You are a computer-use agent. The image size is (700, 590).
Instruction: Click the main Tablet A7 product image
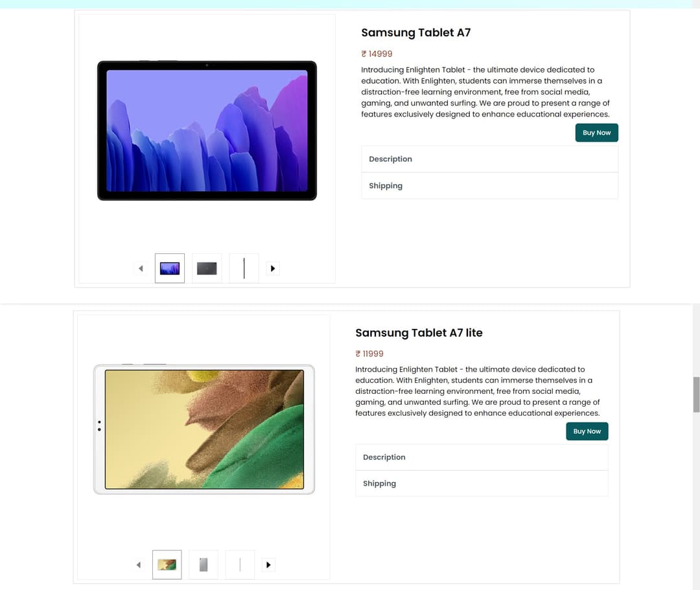[x=207, y=131]
